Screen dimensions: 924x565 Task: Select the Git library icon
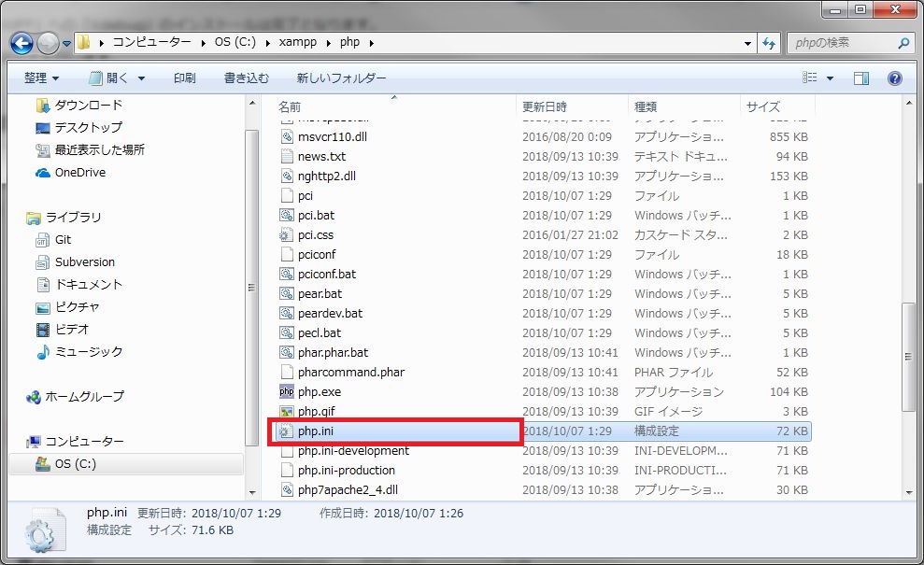click(42, 240)
